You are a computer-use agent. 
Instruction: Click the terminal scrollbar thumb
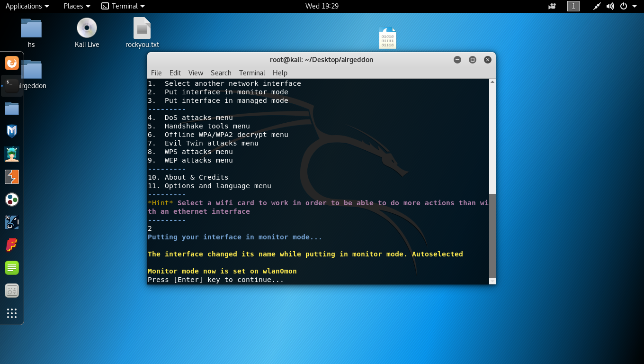492,235
